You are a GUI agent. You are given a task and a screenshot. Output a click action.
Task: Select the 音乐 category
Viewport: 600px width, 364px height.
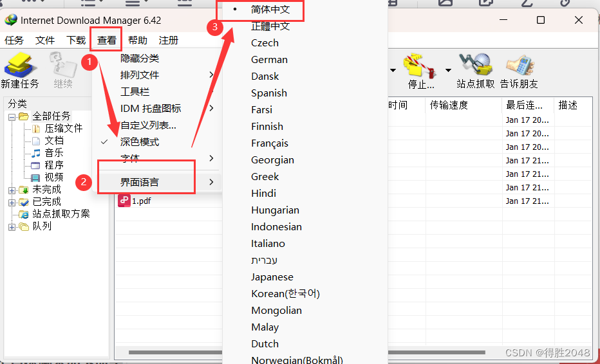[x=54, y=152]
